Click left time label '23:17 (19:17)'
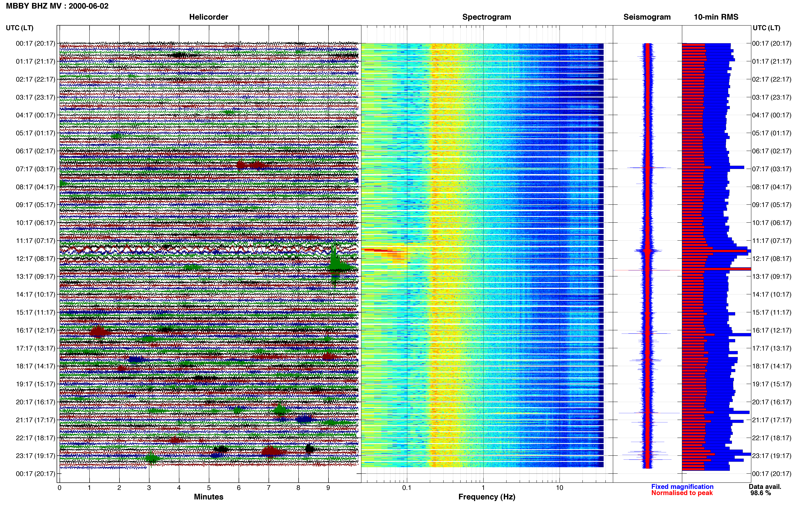Viewport: 812px width, 508px height. click(36, 456)
